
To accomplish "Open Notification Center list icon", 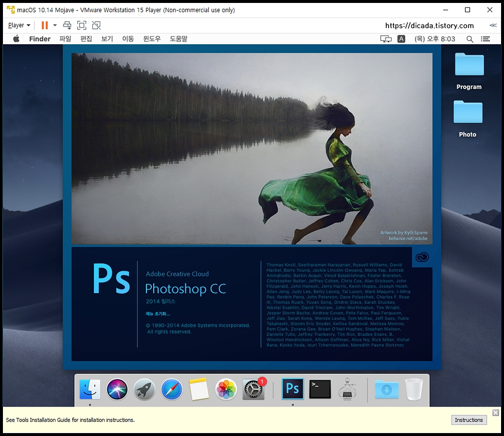I will point(485,39).
